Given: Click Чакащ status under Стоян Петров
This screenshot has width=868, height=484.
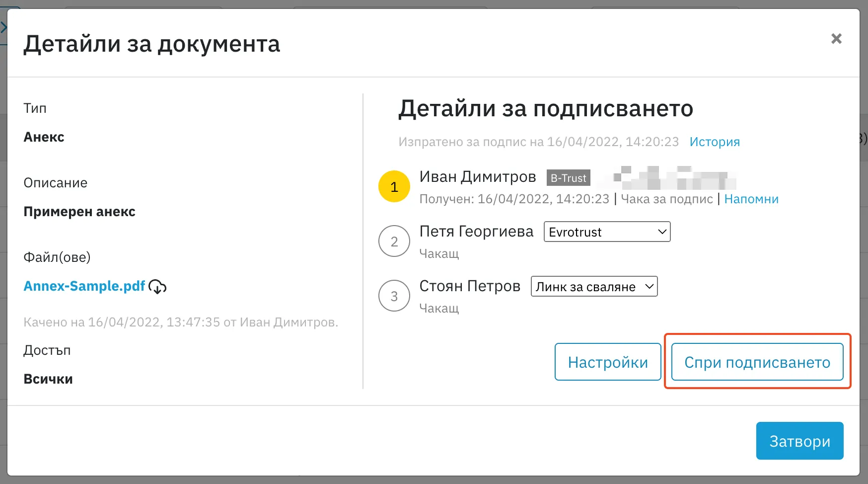Looking at the screenshot, I should 439,308.
